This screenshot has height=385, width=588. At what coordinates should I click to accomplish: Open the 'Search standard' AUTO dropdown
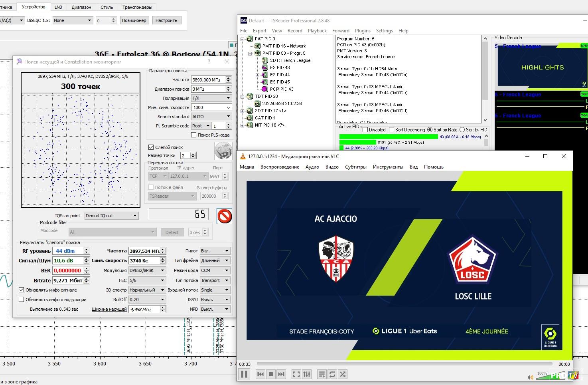click(211, 117)
